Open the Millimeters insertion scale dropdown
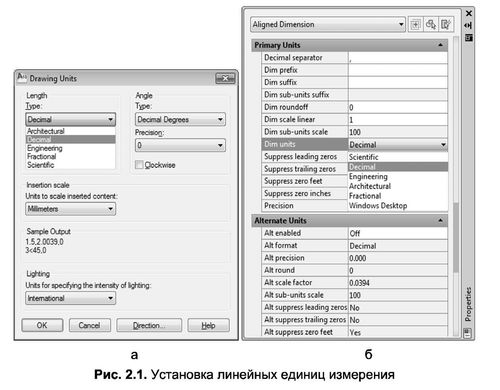500x390 pixels. click(71, 209)
